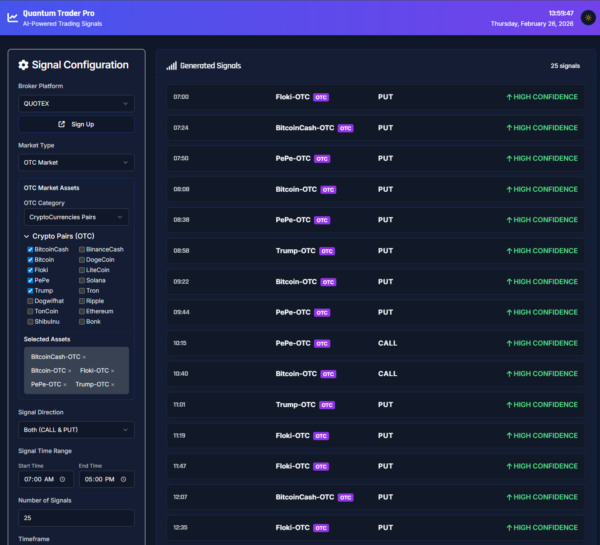Viewport: 600px width, 545px height.
Task: Remove BitcoinCash-OTC from selected assets
Action: (x=84, y=356)
